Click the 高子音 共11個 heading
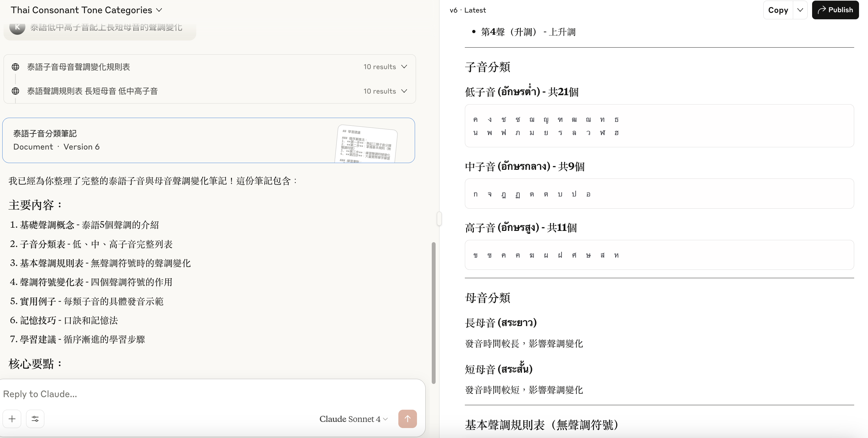 pos(521,227)
